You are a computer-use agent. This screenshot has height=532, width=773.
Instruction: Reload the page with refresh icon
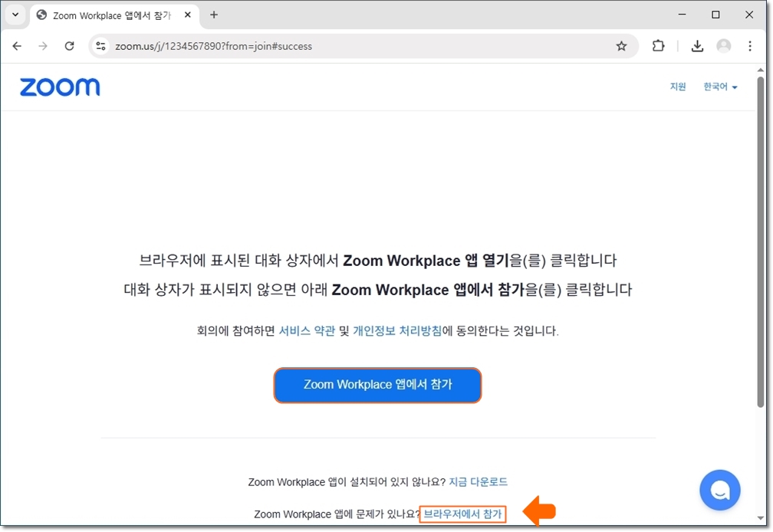pyautogui.click(x=69, y=46)
